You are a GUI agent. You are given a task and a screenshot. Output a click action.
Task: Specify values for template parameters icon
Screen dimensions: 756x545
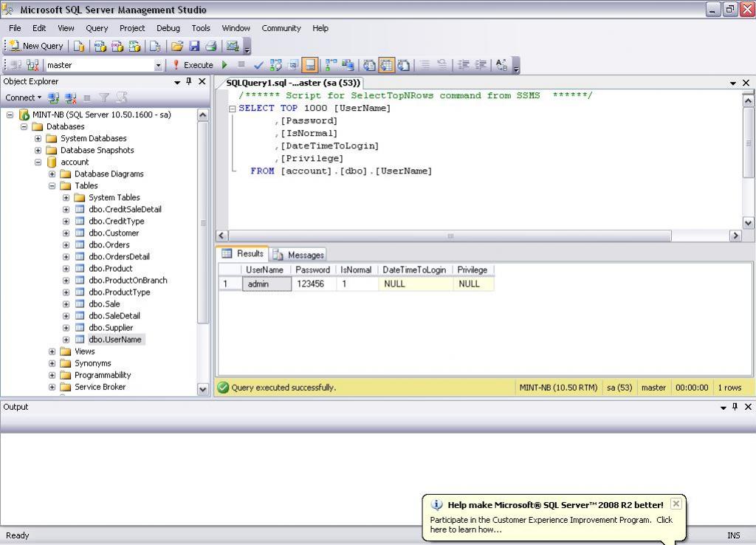point(501,65)
